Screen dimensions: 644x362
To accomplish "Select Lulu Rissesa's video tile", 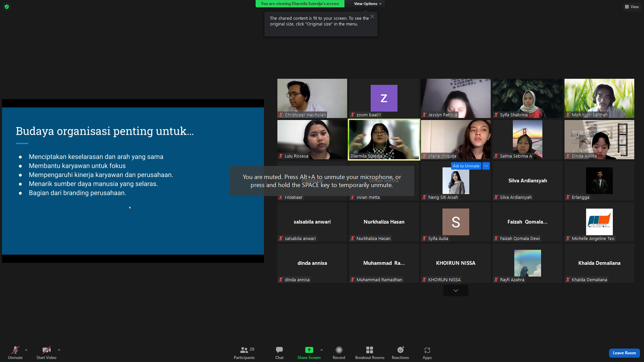I will click(312, 139).
